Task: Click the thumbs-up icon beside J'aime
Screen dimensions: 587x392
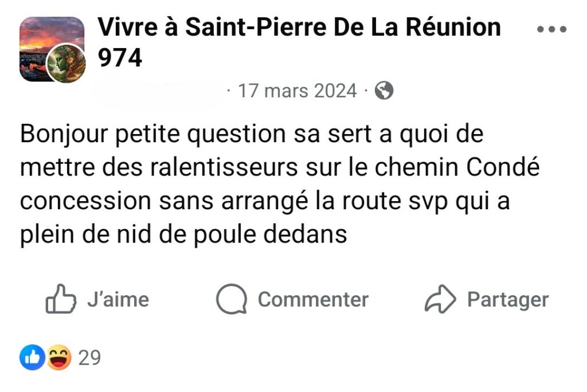Action: [60, 300]
